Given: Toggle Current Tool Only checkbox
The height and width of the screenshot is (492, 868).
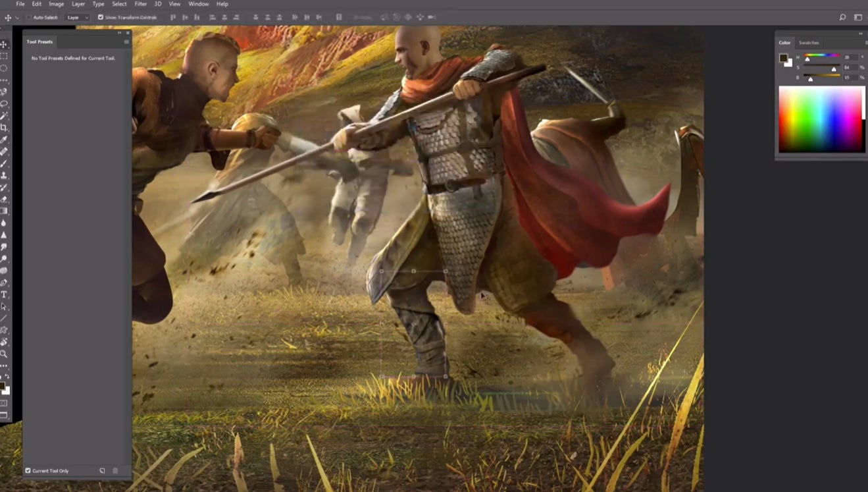Looking at the screenshot, I should pyautogui.click(x=28, y=471).
